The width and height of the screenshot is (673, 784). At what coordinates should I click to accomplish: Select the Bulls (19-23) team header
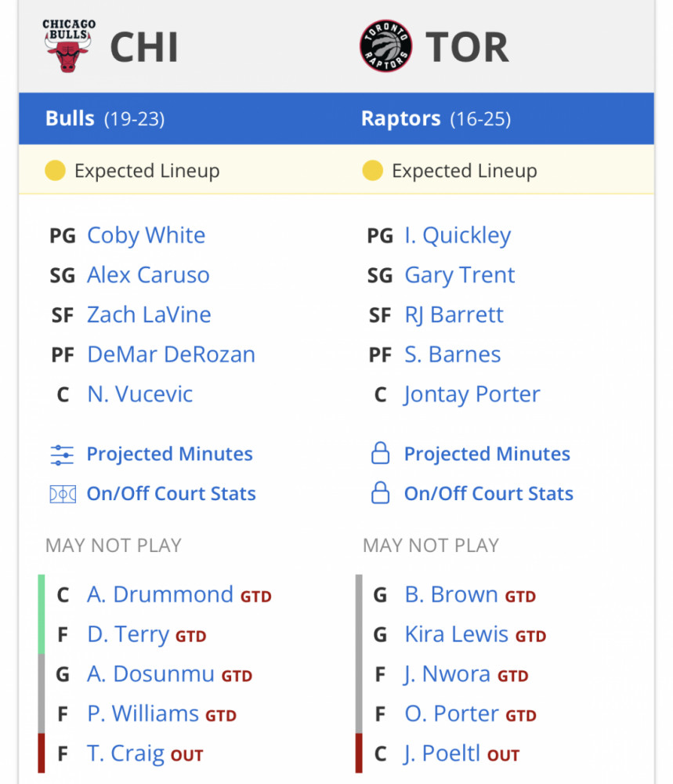(x=105, y=118)
